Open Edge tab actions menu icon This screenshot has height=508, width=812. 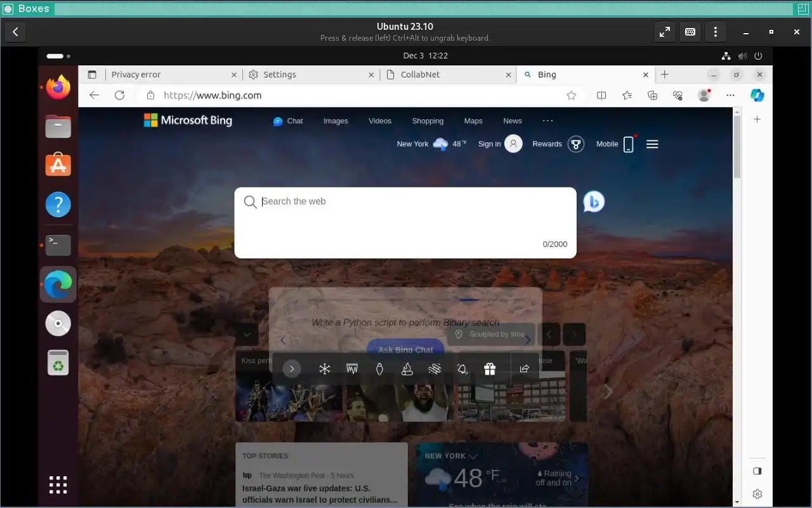click(92, 74)
